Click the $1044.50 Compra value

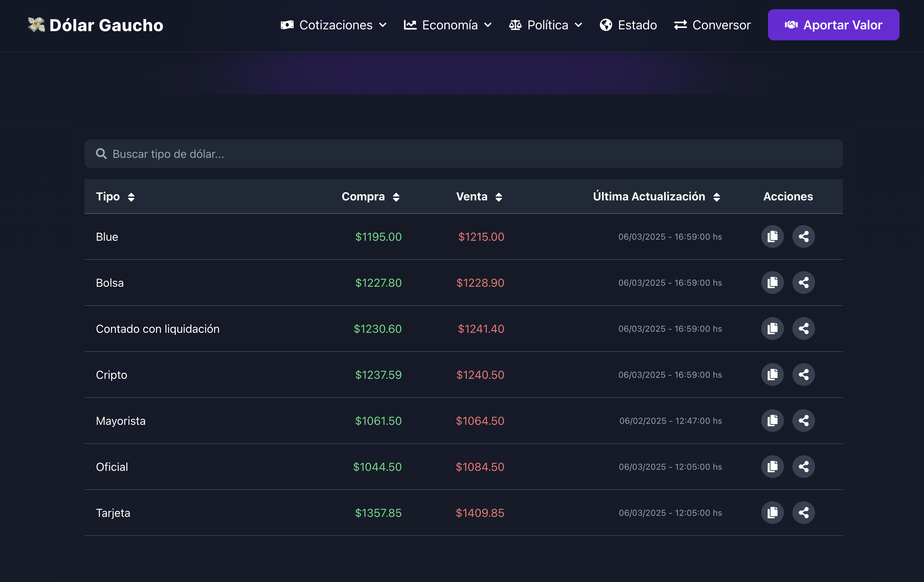(377, 467)
